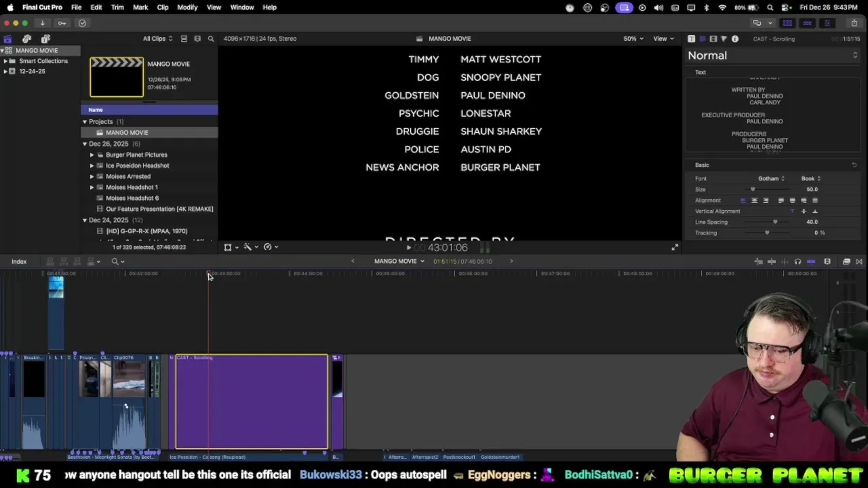Screen dimensions: 868x488
Task: Open the Video Inspector filmstrip icon
Action: [x=713, y=39]
